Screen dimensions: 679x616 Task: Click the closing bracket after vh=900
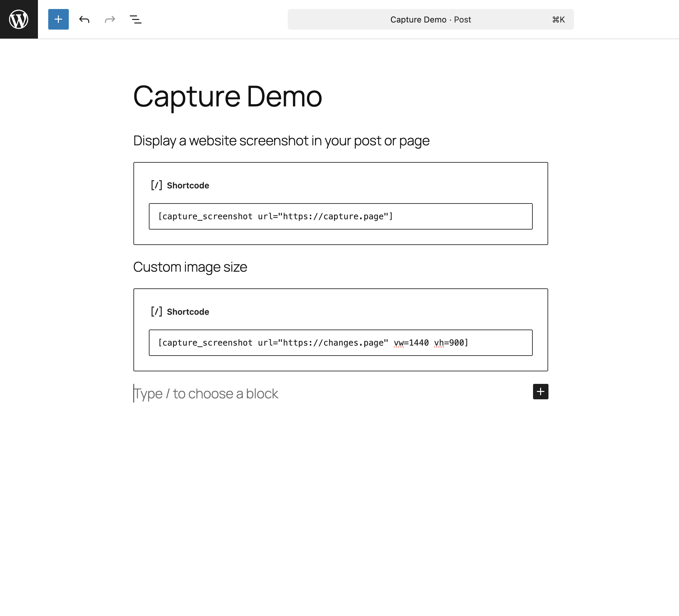466,342
